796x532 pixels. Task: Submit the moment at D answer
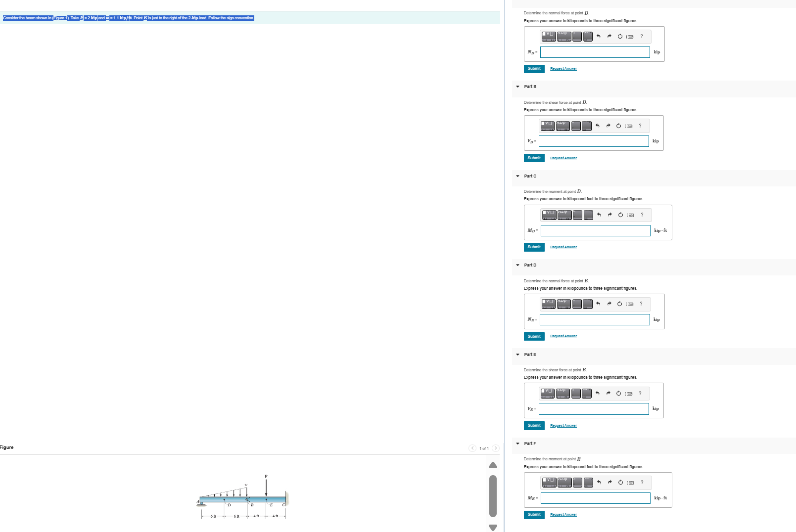(534, 247)
